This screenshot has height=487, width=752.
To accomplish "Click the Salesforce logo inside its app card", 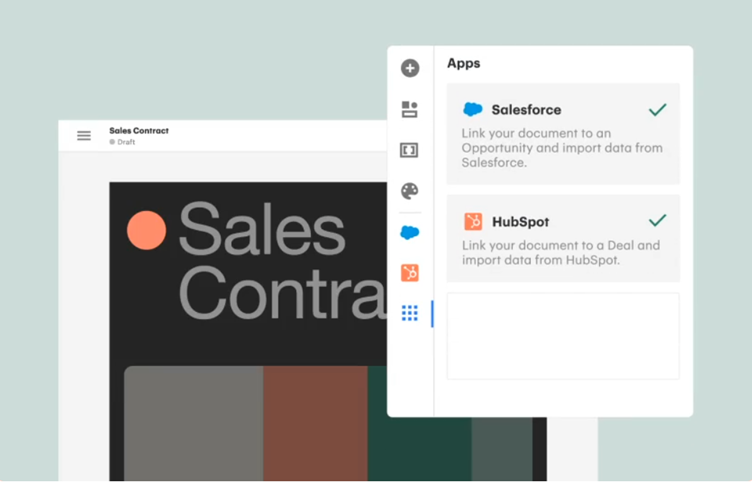I will [473, 110].
